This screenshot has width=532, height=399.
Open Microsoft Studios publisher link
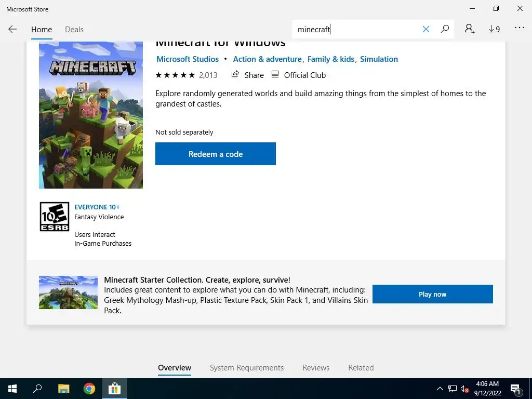pyautogui.click(x=188, y=59)
